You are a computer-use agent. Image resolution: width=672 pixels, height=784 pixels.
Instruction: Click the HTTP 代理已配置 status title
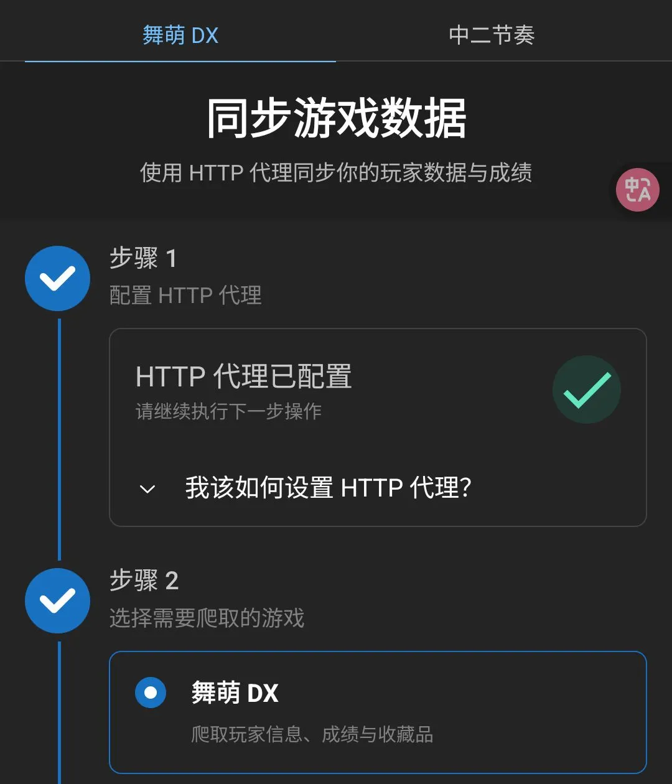click(244, 376)
